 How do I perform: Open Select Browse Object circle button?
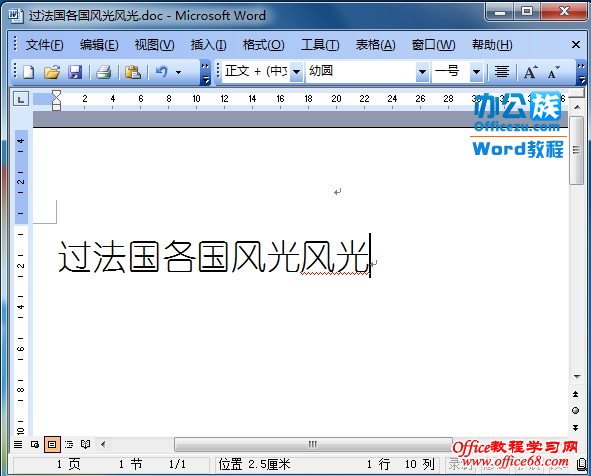(x=576, y=410)
